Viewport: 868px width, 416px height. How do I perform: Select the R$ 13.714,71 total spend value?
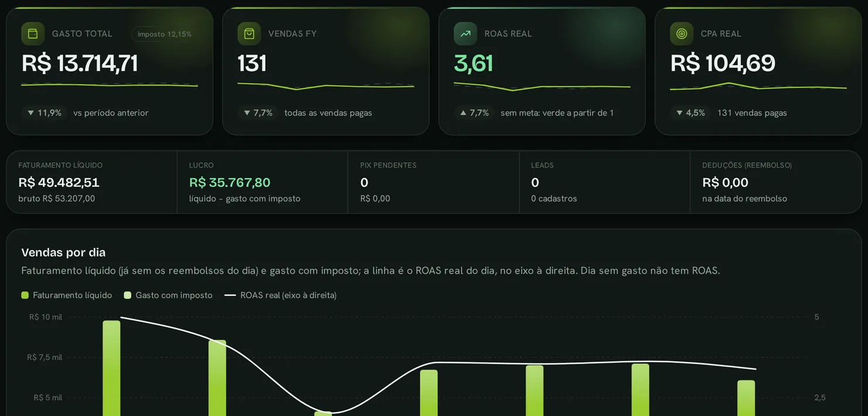click(x=80, y=63)
